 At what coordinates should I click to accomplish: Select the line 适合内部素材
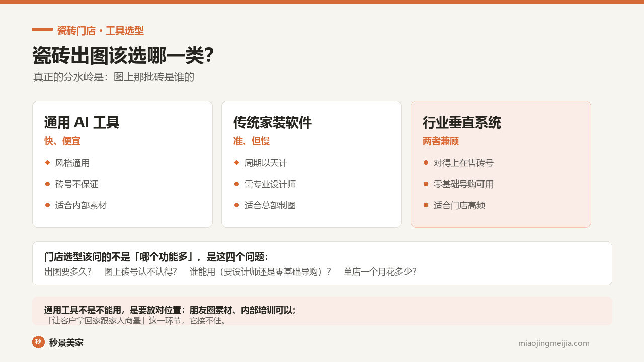click(x=81, y=206)
